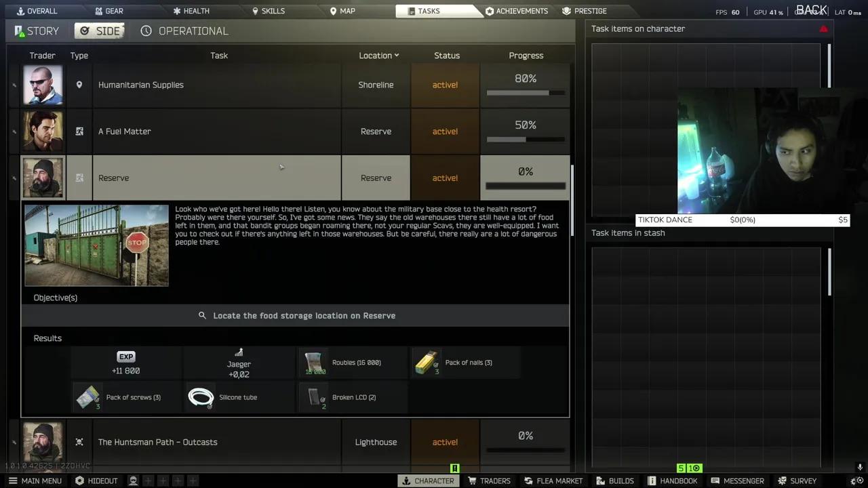
Task: Open the Handbook
Action: point(673,481)
